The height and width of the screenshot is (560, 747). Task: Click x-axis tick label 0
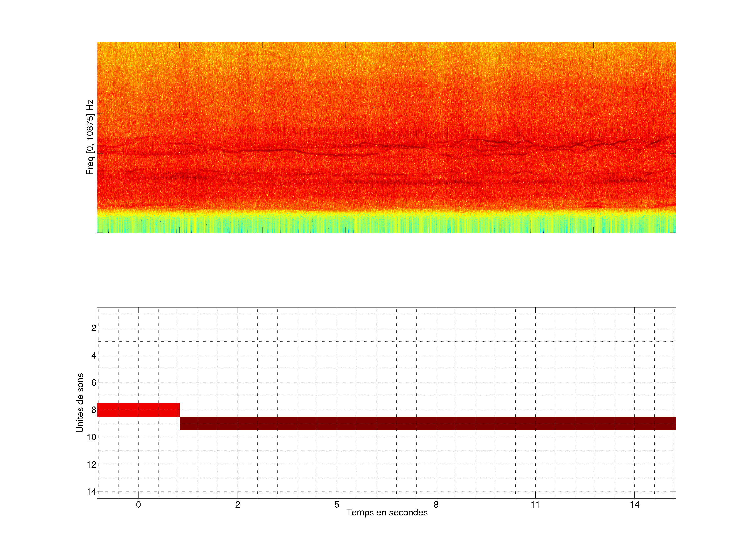click(138, 505)
